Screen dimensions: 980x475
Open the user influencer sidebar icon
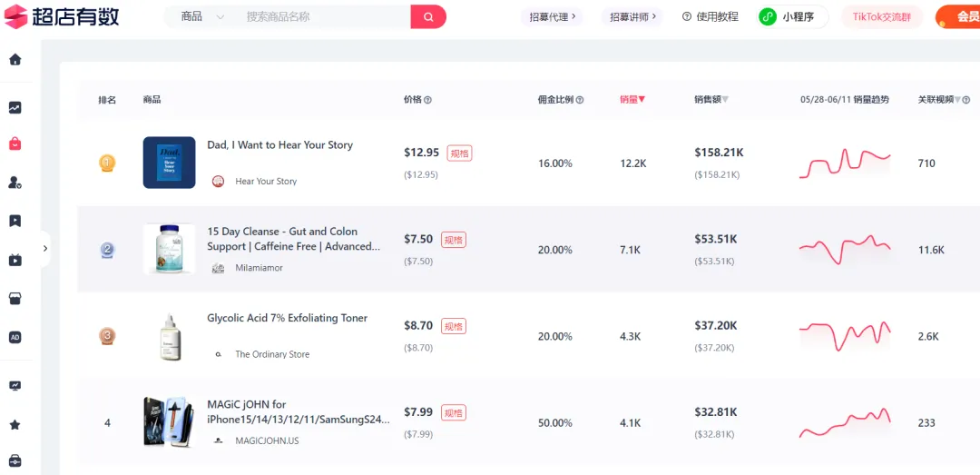pyautogui.click(x=15, y=183)
